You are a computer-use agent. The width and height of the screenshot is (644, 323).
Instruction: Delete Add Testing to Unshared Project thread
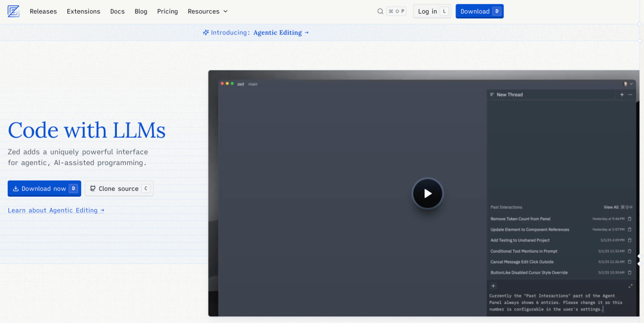[630, 241]
